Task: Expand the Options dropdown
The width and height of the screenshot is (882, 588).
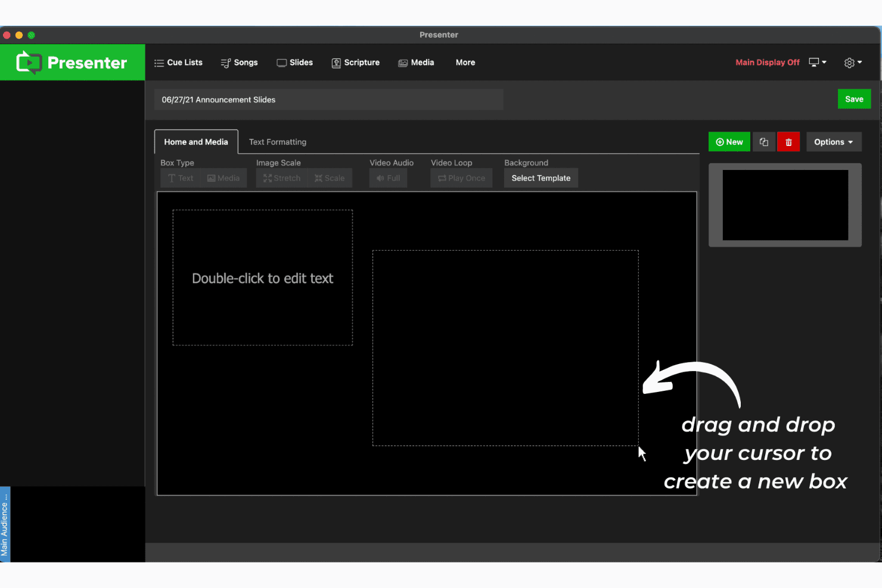Action: pos(834,142)
